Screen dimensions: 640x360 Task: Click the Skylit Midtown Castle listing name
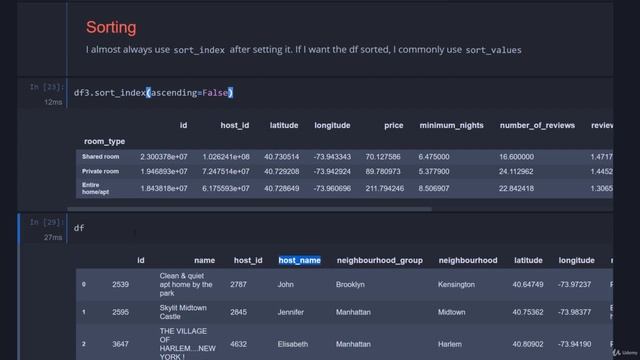[x=183, y=312]
